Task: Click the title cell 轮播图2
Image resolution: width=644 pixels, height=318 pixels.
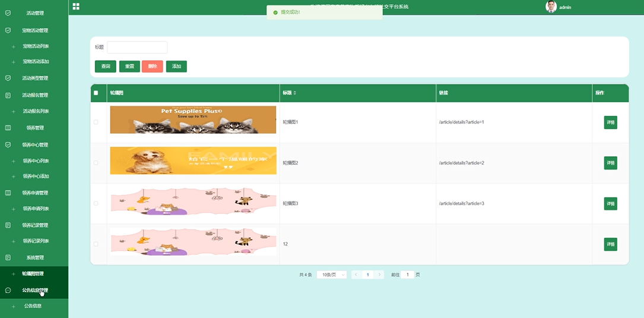Action: (290, 163)
